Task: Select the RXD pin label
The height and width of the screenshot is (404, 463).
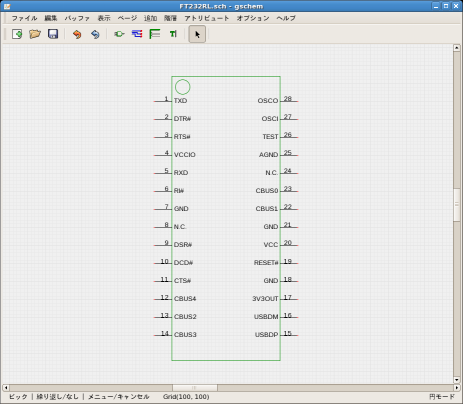Action: [x=181, y=173]
